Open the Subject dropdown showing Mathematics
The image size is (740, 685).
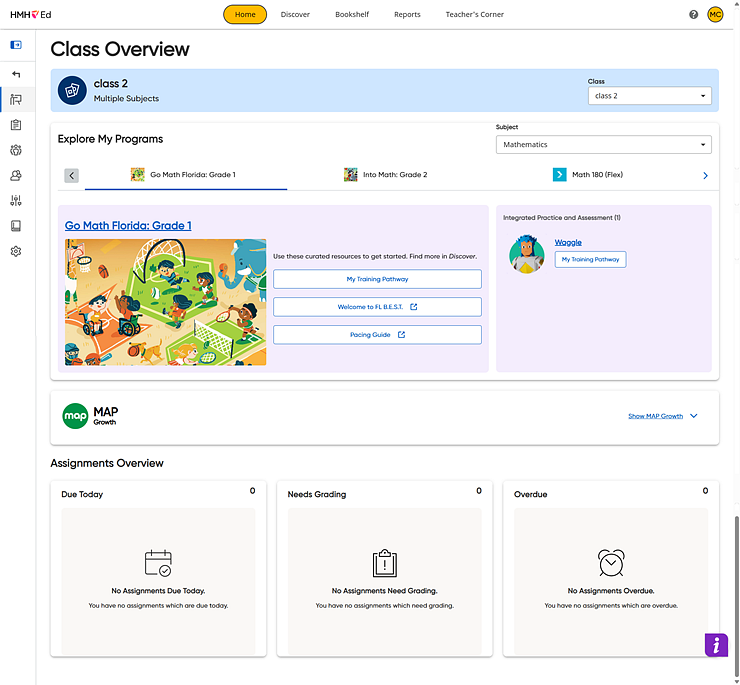[604, 144]
